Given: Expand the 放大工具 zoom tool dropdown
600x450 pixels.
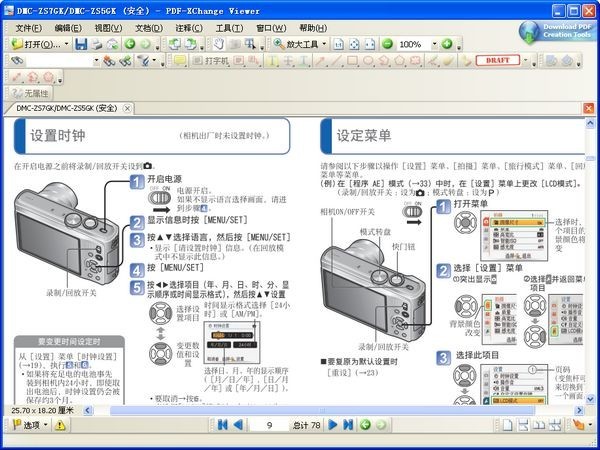Looking at the screenshot, I should (324, 44).
